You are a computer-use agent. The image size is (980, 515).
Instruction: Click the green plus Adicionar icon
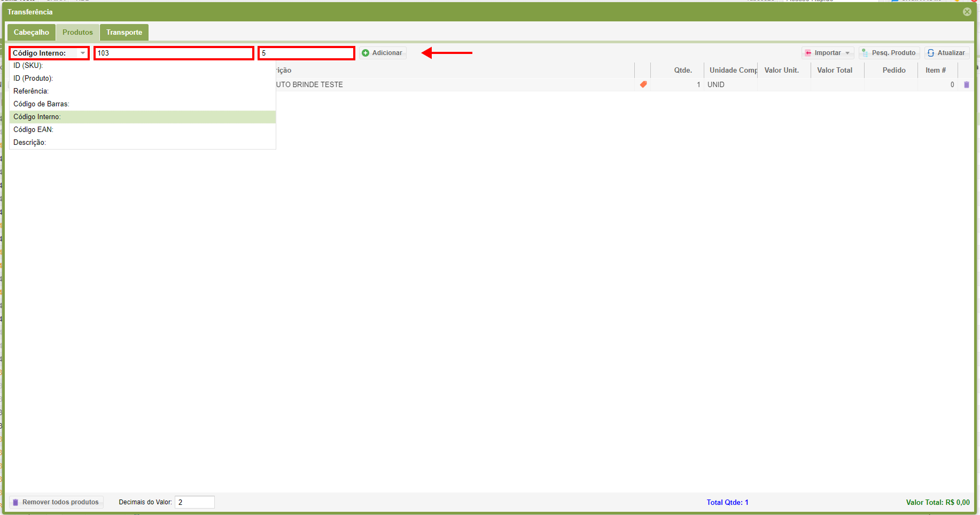(365, 53)
